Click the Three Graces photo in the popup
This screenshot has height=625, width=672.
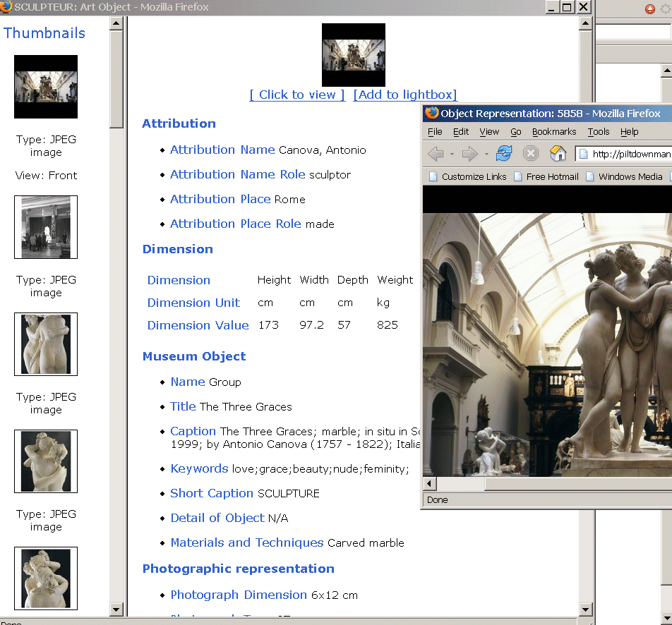(x=547, y=344)
